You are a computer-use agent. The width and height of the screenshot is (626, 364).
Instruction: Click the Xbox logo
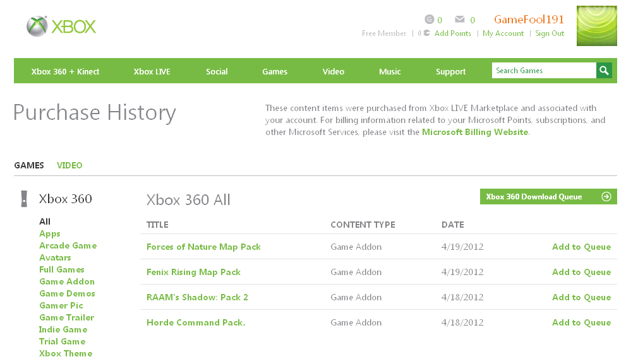pyautogui.click(x=61, y=26)
